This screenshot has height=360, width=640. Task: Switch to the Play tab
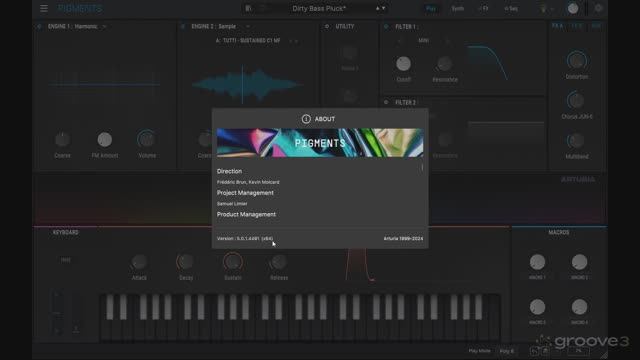point(431,8)
